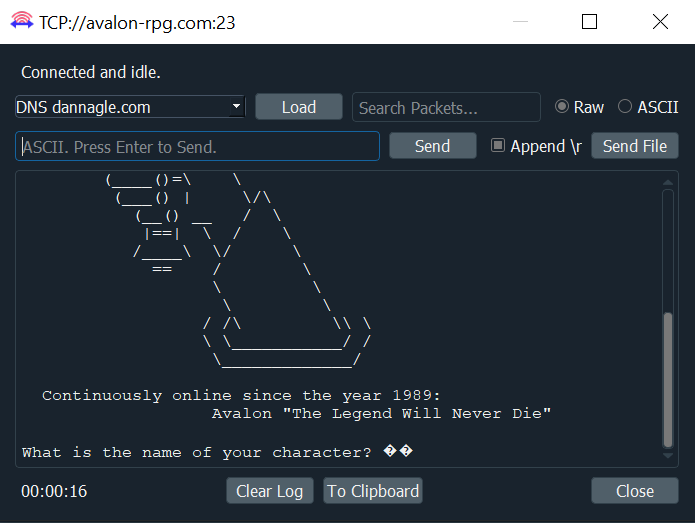Viewport: 695px width, 523px height.
Task: Close the window with the X button
Action: click(x=660, y=21)
